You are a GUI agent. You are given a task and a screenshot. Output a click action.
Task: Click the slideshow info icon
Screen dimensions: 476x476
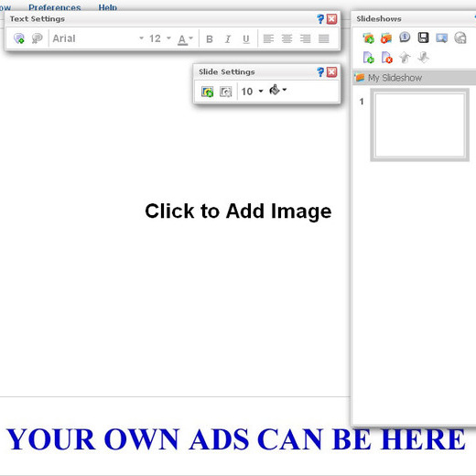click(405, 38)
